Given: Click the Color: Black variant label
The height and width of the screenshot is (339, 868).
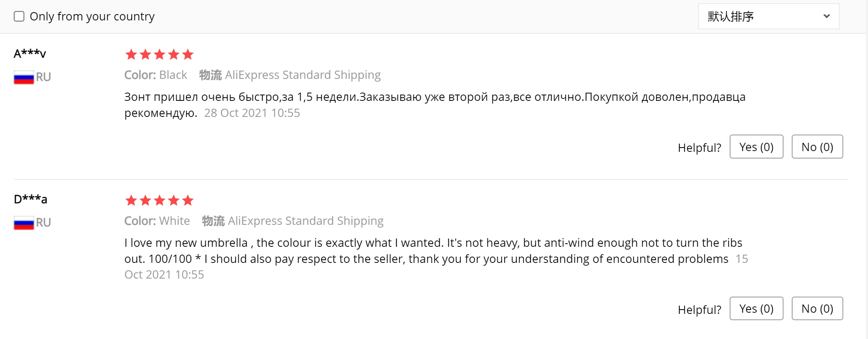Looking at the screenshot, I should (156, 75).
